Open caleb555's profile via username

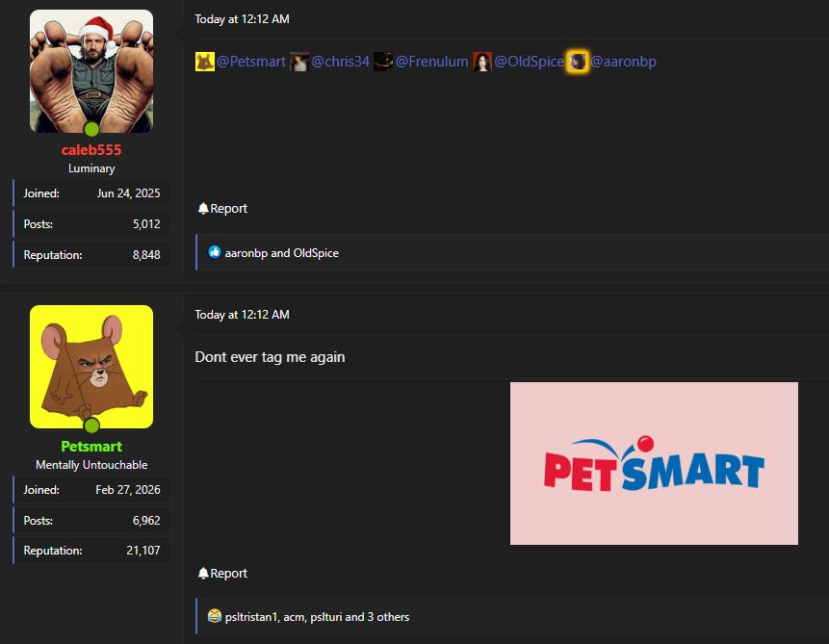click(x=91, y=150)
